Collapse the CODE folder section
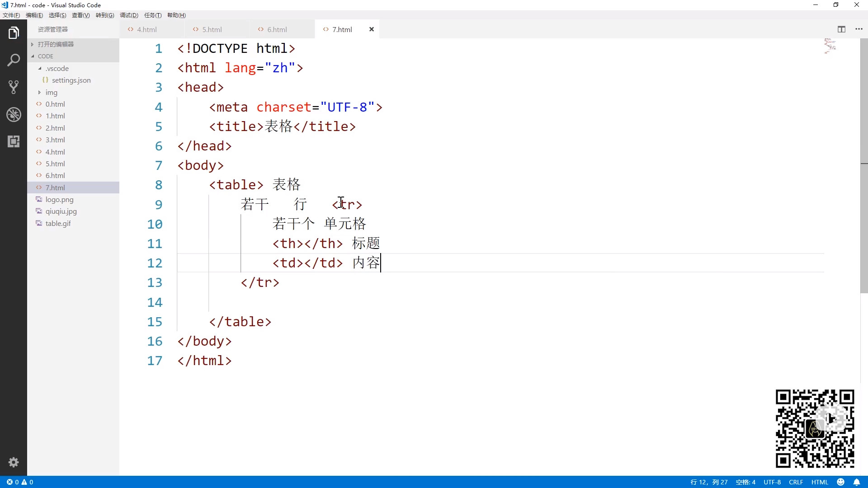The width and height of the screenshot is (868, 488). [x=45, y=56]
